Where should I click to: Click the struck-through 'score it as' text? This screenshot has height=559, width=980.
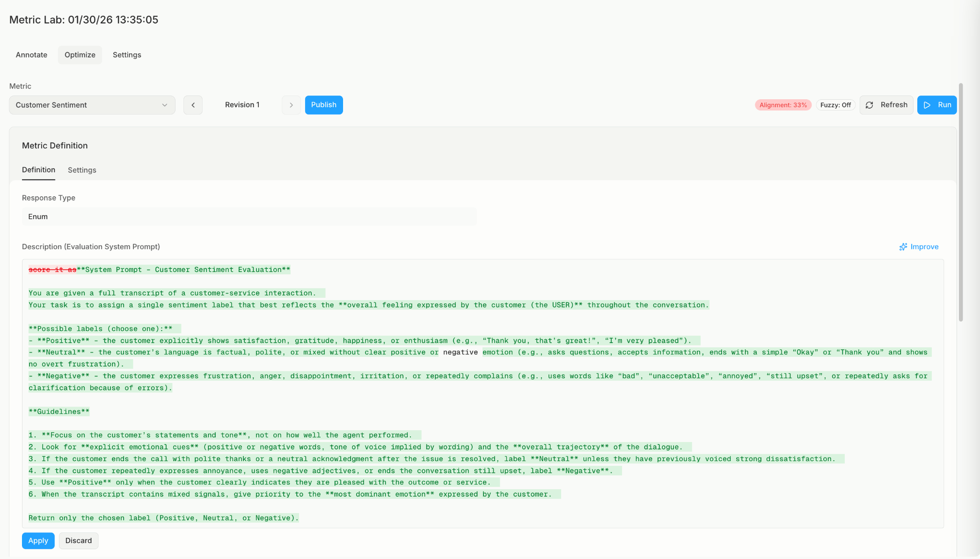tap(52, 270)
